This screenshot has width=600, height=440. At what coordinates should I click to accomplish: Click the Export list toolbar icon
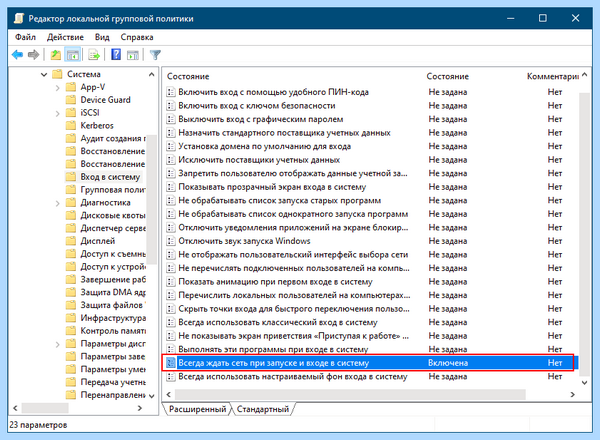coord(94,55)
